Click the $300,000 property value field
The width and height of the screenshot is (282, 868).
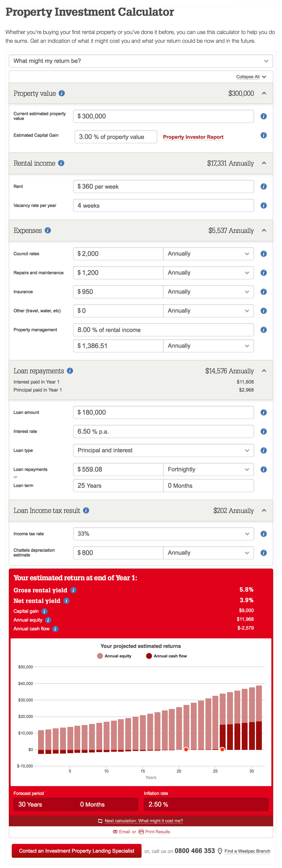tap(164, 116)
